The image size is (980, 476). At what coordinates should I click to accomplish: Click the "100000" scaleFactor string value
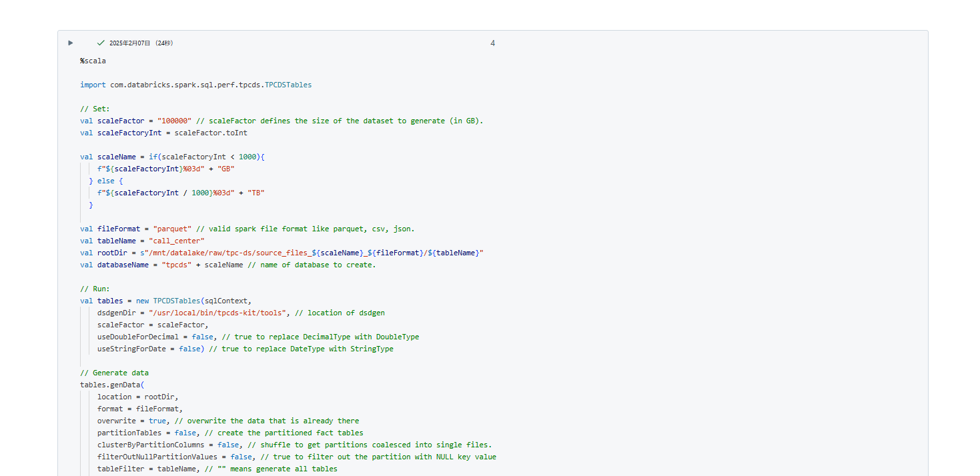(174, 121)
